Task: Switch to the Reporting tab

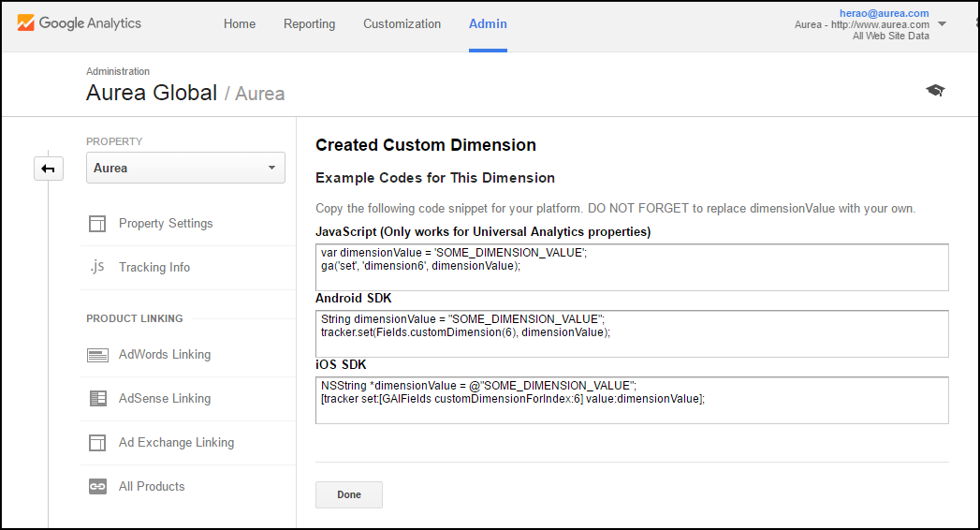Action: (x=310, y=23)
